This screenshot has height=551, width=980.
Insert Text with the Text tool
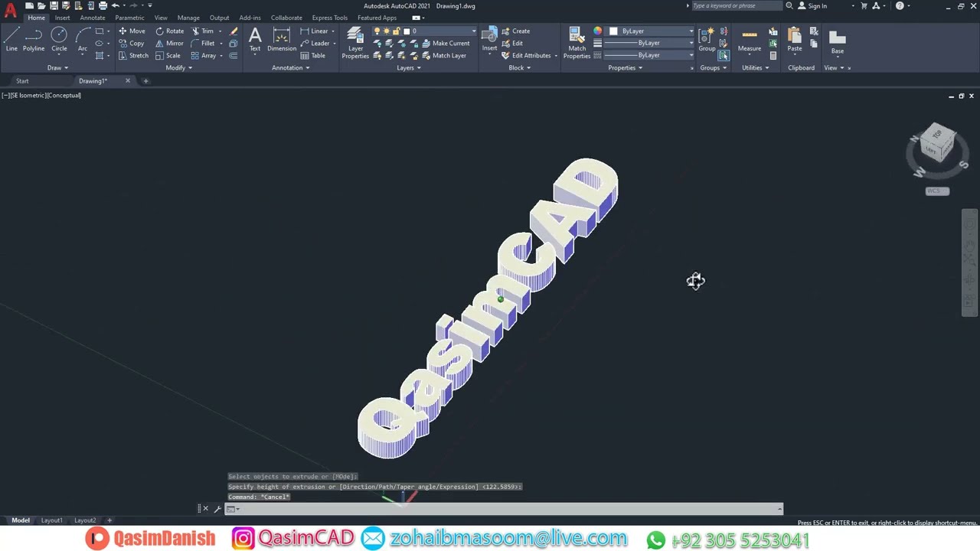coord(255,40)
